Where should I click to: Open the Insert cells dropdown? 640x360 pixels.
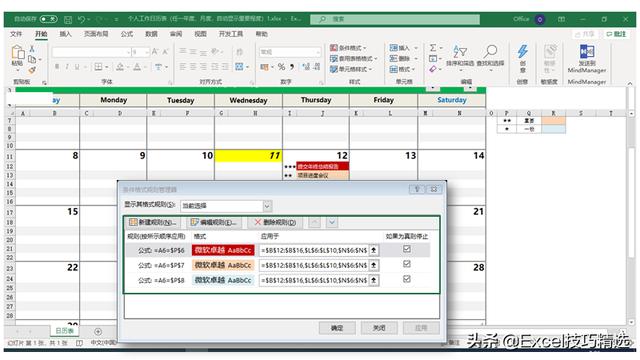pyautogui.click(x=403, y=48)
